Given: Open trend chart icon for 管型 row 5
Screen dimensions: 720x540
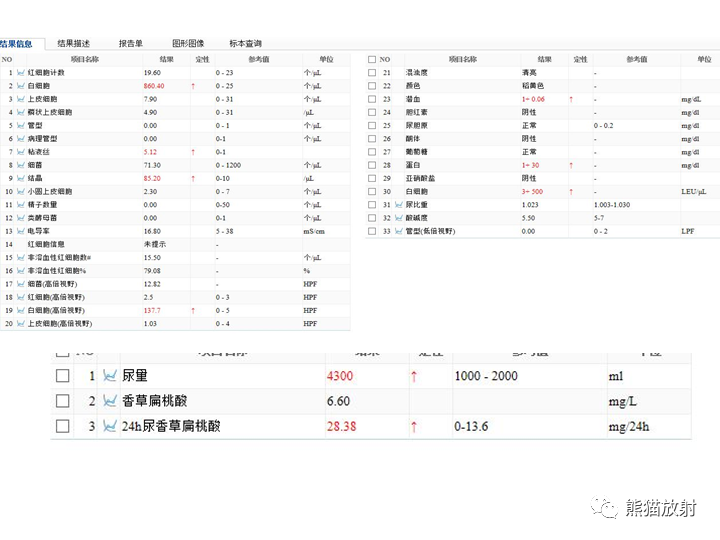Looking at the screenshot, I should 21,125.
